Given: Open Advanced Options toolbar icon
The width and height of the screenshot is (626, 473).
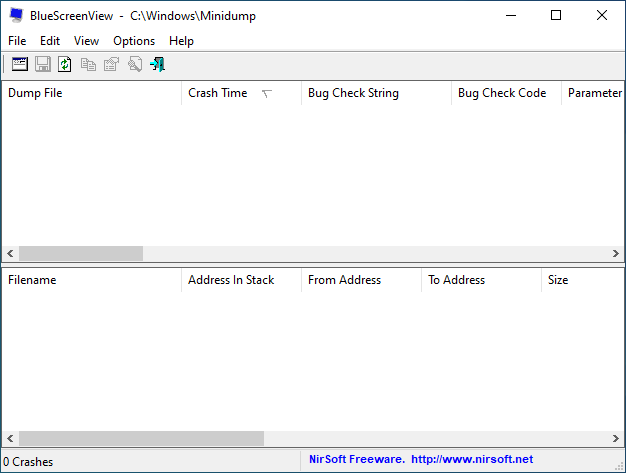Looking at the screenshot, I should 20,64.
